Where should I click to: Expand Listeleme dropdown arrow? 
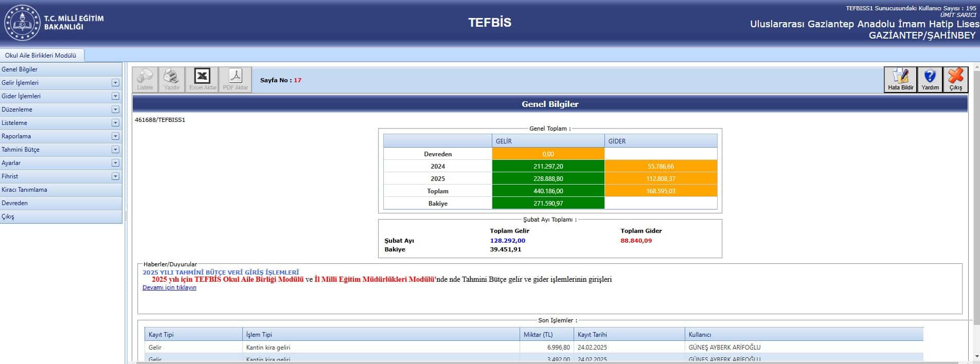pyautogui.click(x=115, y=123)
